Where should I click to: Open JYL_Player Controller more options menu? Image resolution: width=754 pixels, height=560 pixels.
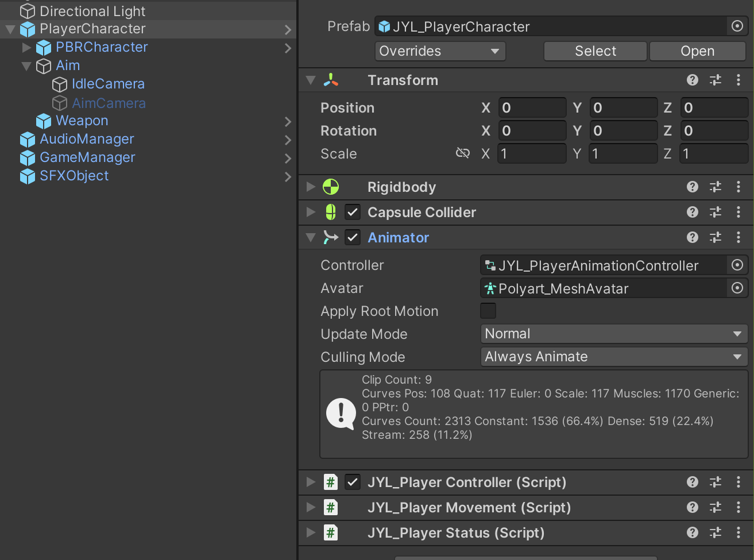[x=738, y=482]
